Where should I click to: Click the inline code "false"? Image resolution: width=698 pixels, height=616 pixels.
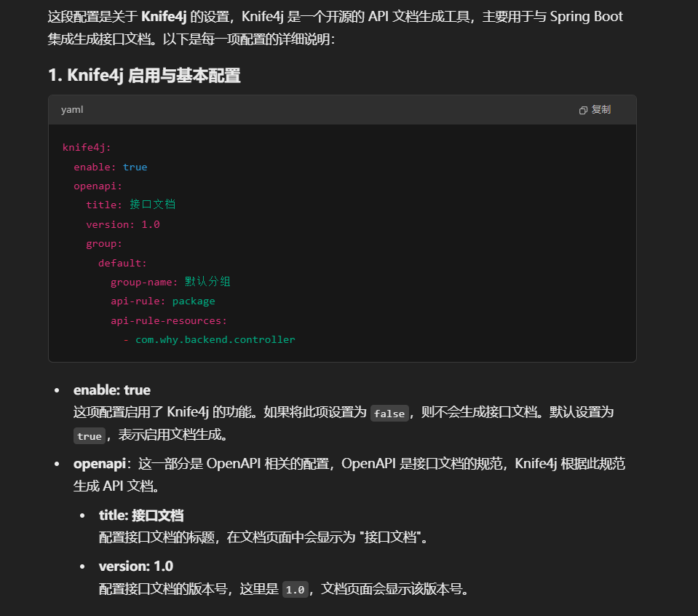coord(389,414)
